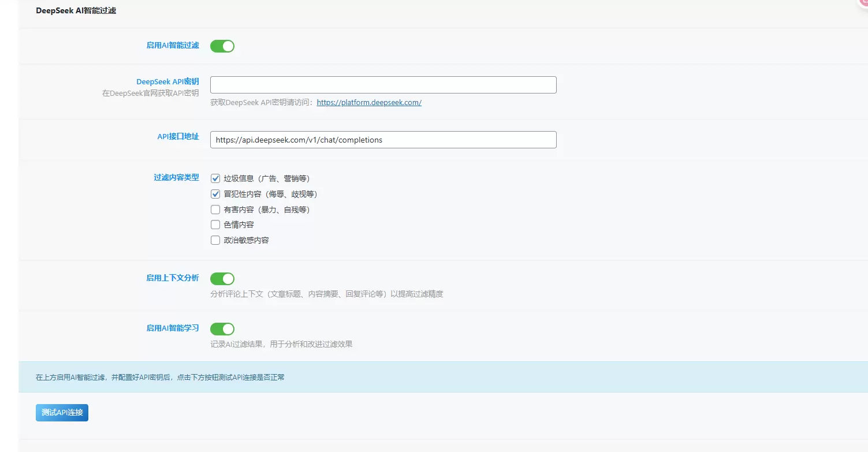Image resolution: width=868 pixels, height=452 pixels.
Task: Disable the 启用上下文分析 switch
Action: pyautogui.click(x=222, y=279)
